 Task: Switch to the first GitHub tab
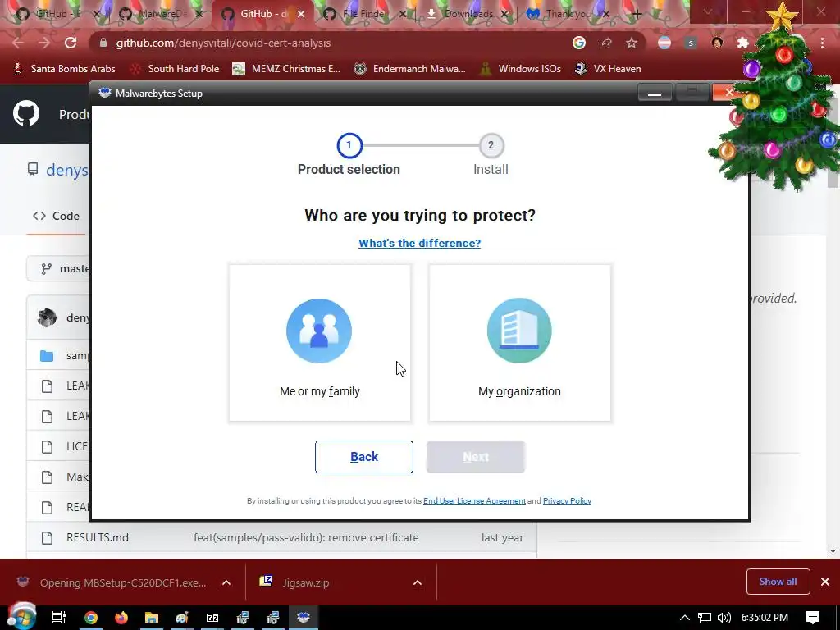click(x=58, y=14)
